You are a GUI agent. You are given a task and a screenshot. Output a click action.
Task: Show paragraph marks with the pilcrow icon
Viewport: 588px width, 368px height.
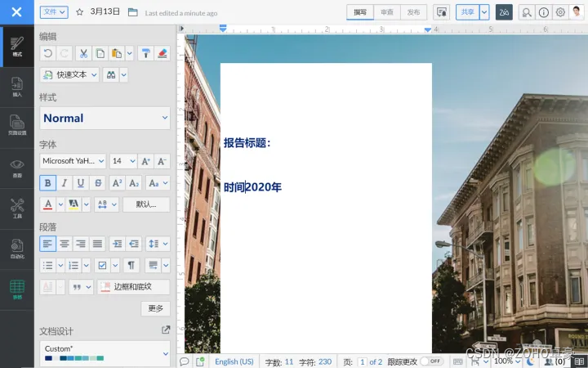pos(131,266)
